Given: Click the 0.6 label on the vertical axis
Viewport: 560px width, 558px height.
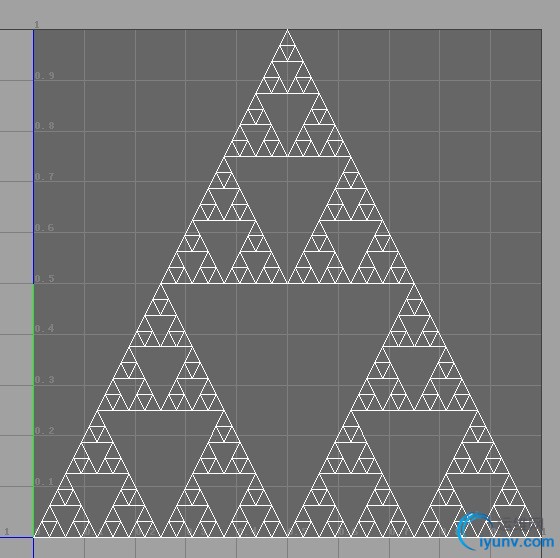Looking at the screenshot, I should 45,228.
